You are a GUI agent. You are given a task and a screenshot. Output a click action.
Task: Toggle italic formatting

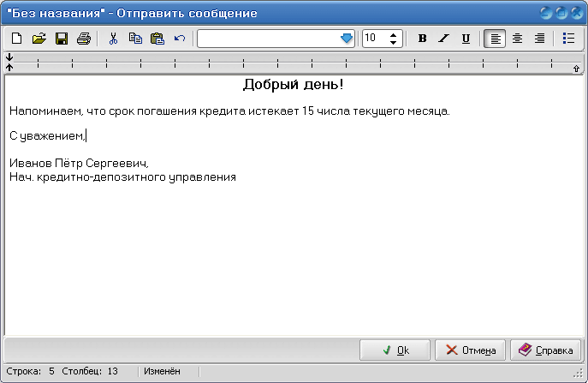(x=444, y=39)
